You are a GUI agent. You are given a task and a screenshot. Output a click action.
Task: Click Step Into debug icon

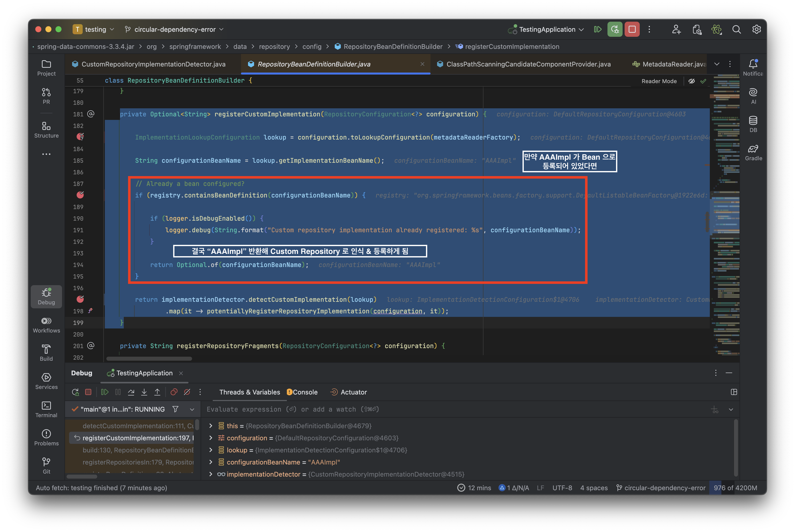coord(144,392)
